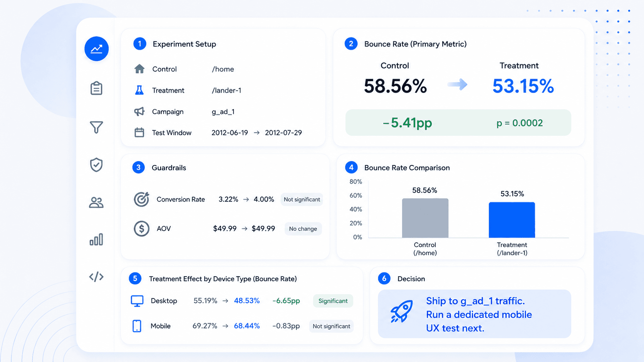Click the megaphone icon beside Campaign
The image size is (644, 362).
click(139, 112)
